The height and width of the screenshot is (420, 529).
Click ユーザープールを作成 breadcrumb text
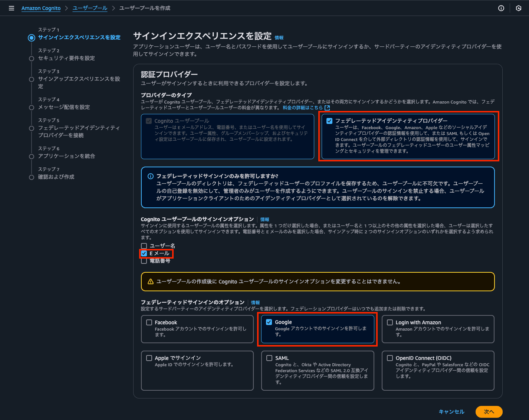coord(145,8)
